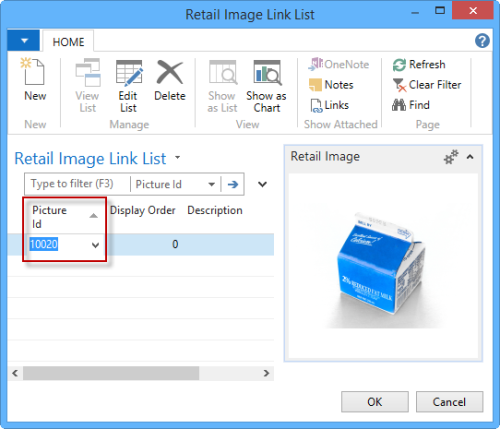The width and height of the screenshot is (500, 429).
Task: Collapse the Retail Image factbox
Action: [x=470, y=157]
